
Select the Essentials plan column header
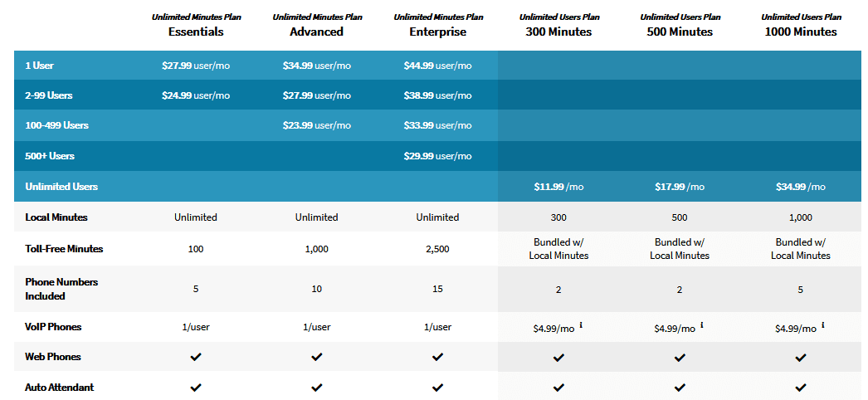coord(196,26)
